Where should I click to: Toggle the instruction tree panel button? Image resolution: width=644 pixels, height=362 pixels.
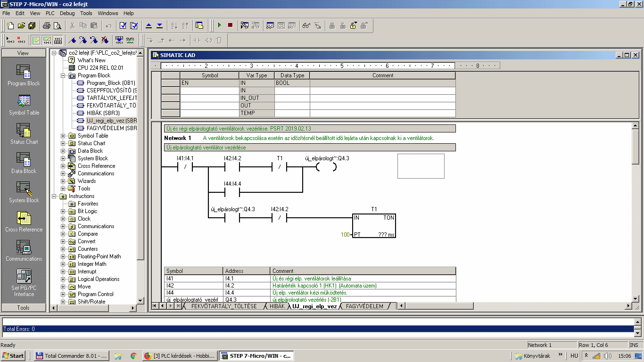pos(199,25)
